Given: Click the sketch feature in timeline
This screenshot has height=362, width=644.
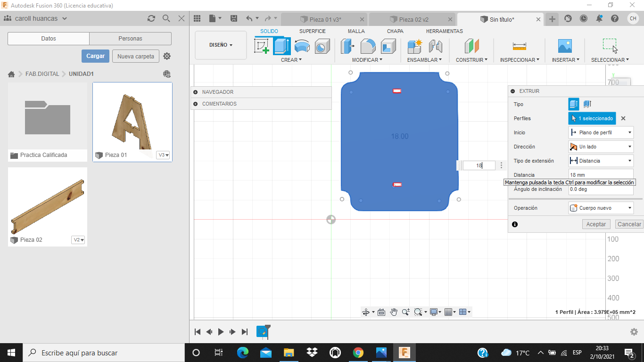Looking at the screenshot, I should click(263, 331).
